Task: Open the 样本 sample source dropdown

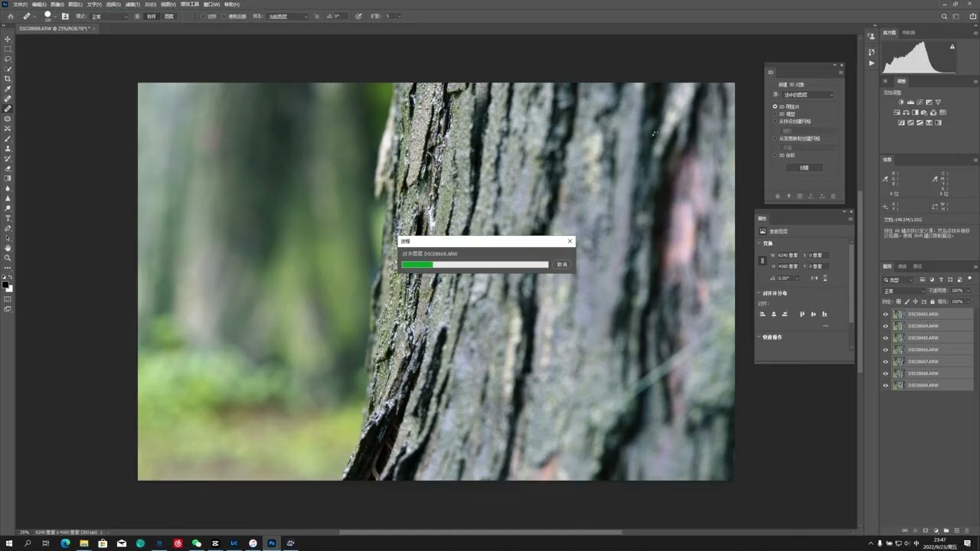Action: click(288, 16)
